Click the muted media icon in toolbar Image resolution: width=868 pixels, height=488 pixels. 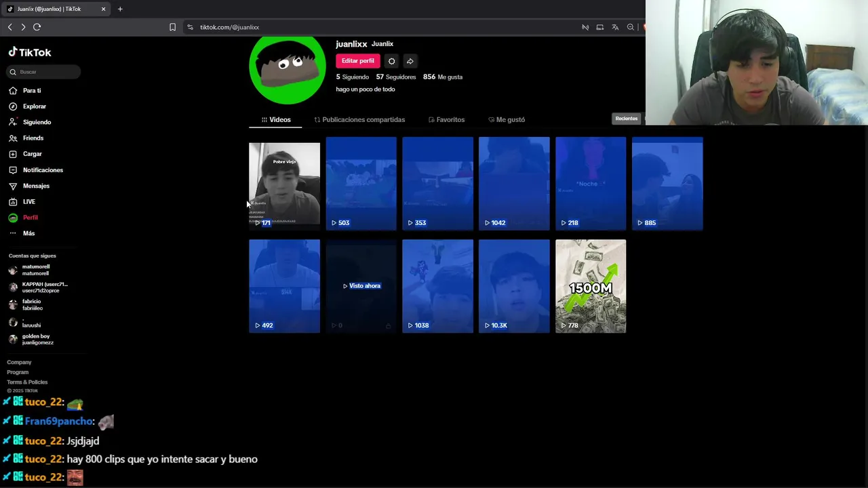click(585, 27)
